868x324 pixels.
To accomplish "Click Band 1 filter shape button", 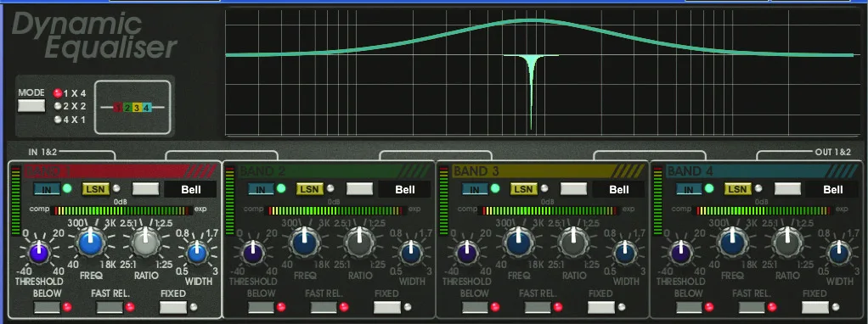I will pyautogui.click(x=145, y=189).
